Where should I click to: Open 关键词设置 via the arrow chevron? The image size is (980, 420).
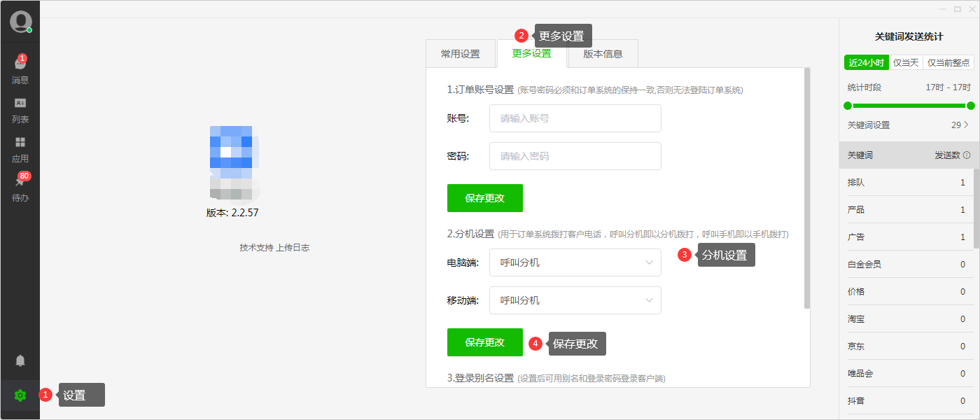[x=967, y=125]
